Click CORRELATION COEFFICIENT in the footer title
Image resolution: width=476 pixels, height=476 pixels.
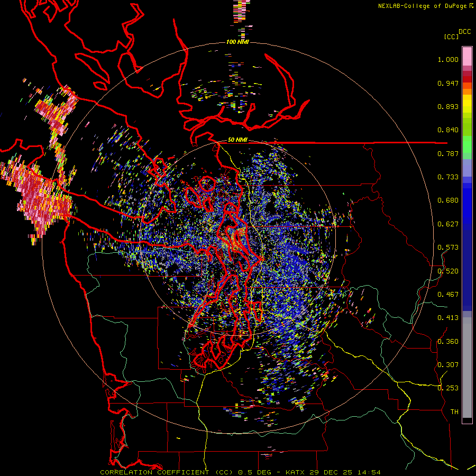coord(154,472)
